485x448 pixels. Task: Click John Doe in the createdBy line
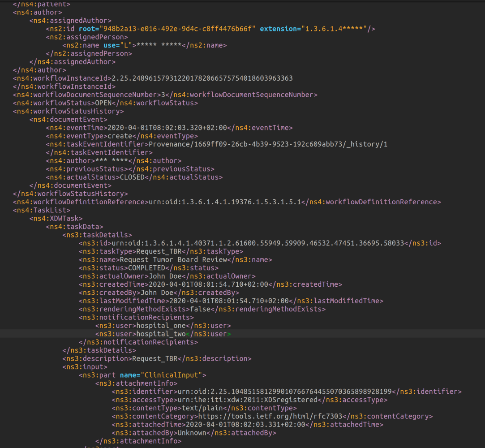point(153,293)
